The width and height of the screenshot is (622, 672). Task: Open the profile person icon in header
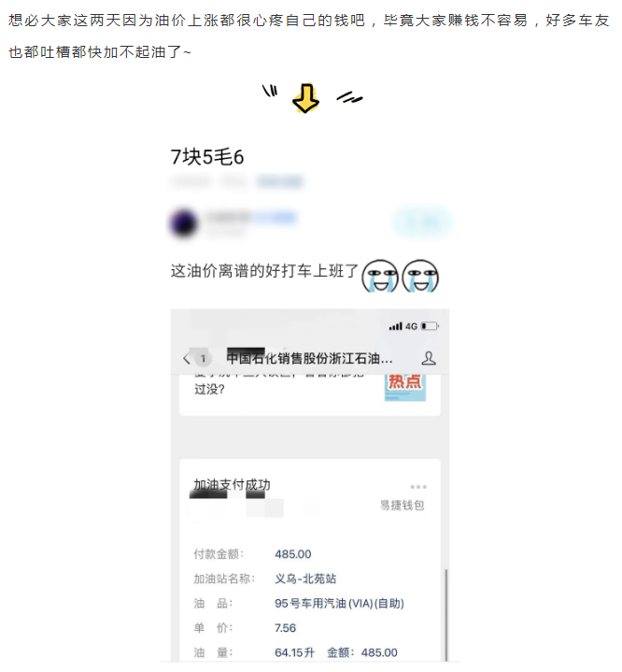click(429, 358)
